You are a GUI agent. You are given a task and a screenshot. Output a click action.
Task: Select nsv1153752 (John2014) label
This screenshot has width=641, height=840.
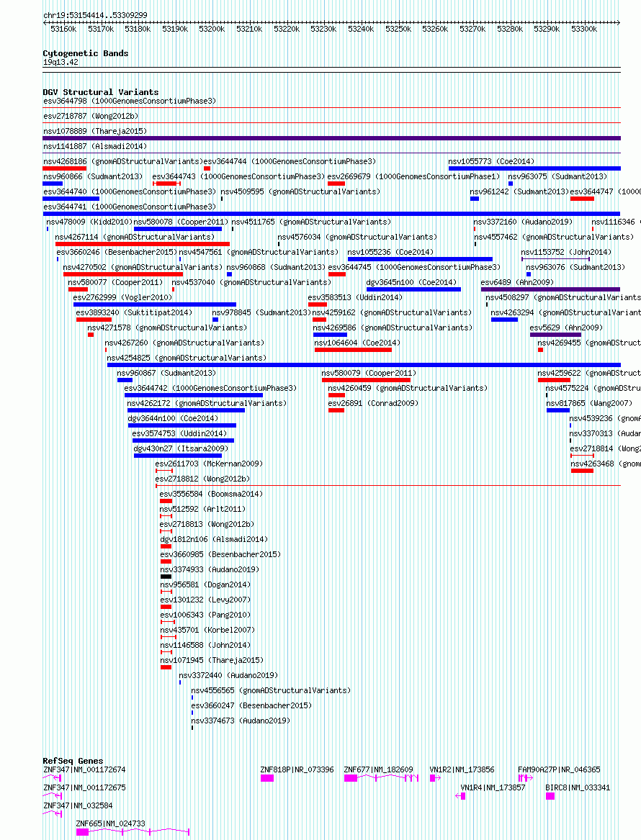(x=566, y=252)
